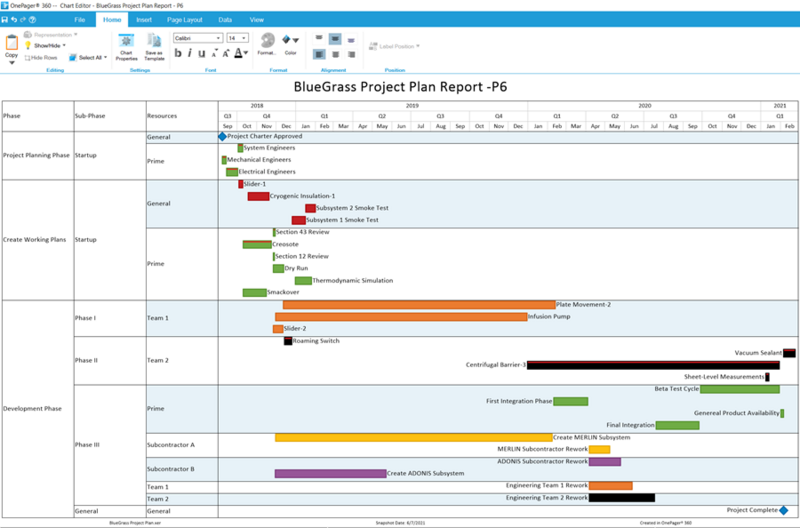The width and height of the screenshot is (800, 528).
Task: Click the Chart Properties label
Action: [126, 56]
